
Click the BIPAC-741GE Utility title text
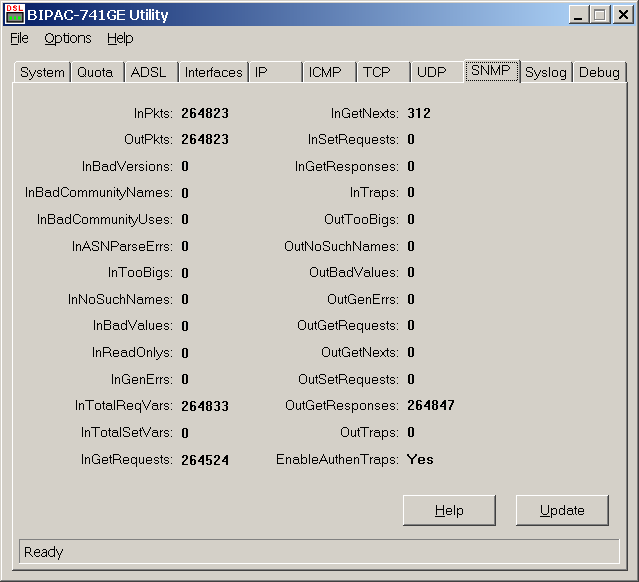[98, 15]
